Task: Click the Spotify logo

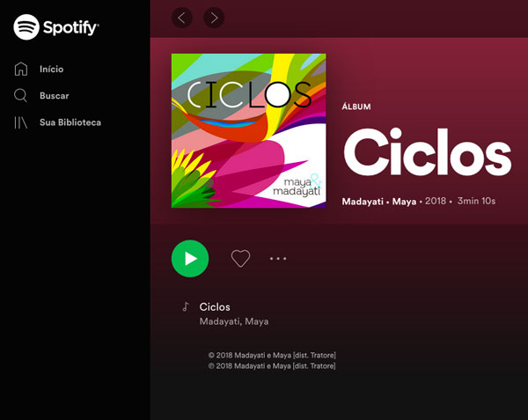Action: point(56,27)
